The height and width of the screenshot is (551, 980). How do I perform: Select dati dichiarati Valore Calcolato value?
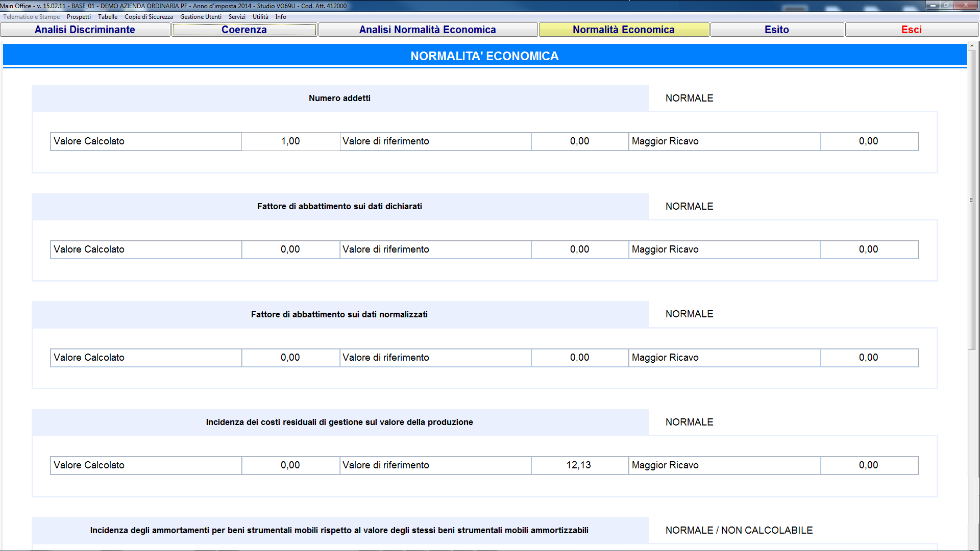(290, 249)
